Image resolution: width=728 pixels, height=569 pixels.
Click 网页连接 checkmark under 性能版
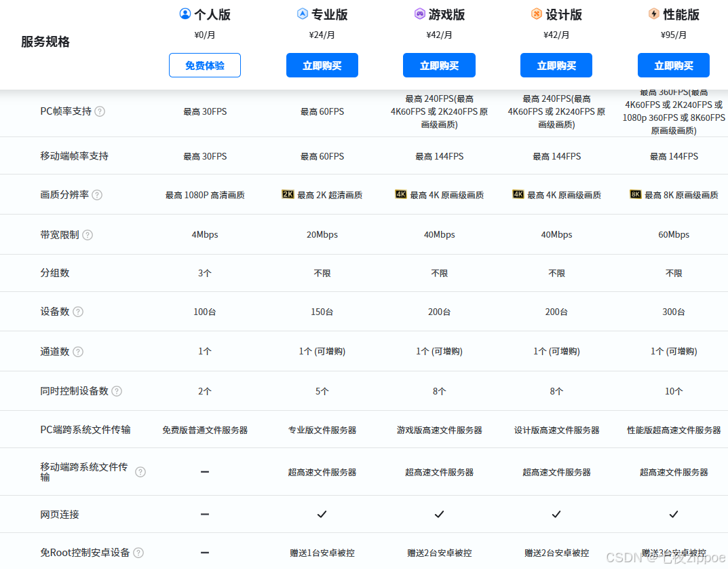(674, 514)
